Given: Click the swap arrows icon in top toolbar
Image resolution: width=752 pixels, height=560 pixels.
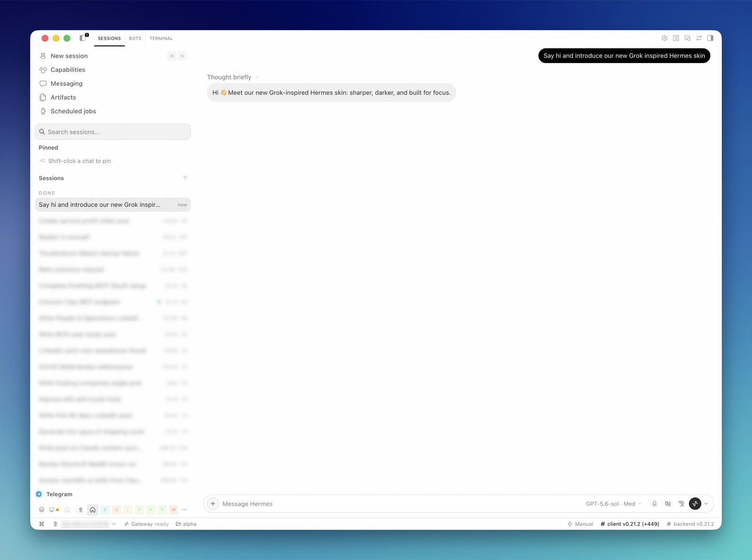Looking at the screenshot, I should [x=699, y=38].
